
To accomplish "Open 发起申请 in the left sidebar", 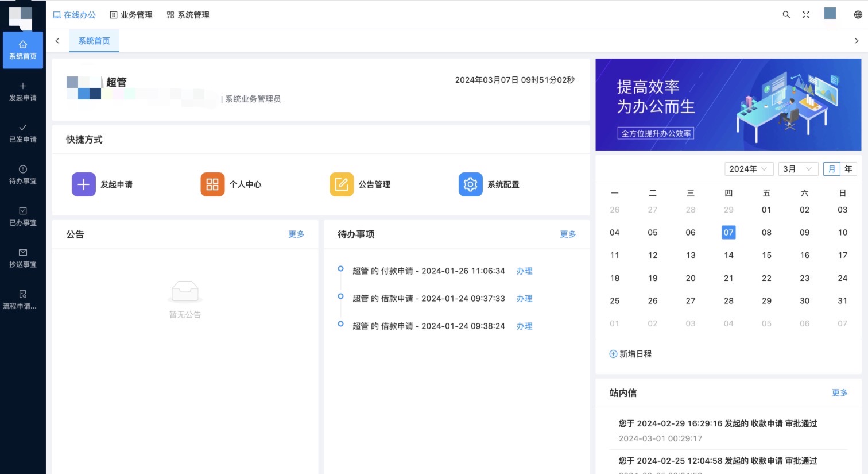I will click(x=23, y=92).
